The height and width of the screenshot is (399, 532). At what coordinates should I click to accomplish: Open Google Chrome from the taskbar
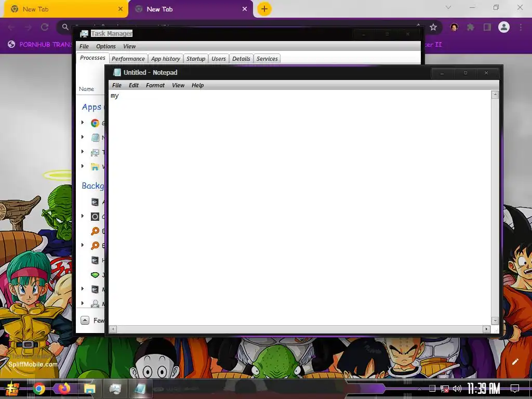tap(38, 389)
